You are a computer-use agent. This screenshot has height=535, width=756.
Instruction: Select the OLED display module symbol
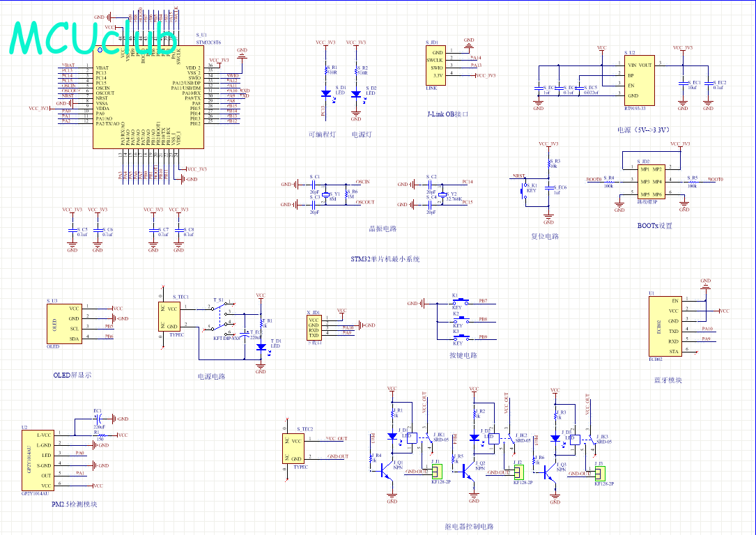[64, 323]
